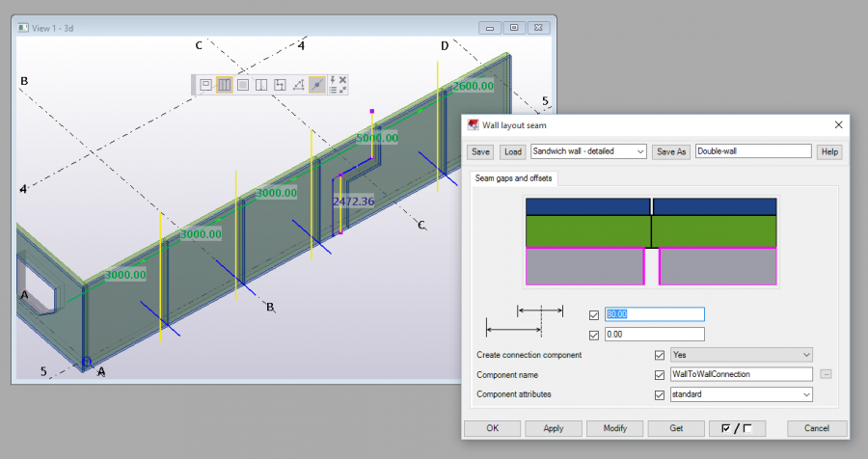Image resolution: width=868 pixels, height=459 pixels.
Task: Open the Component attributes standard dropdown
Action: (x=742, y=394)
